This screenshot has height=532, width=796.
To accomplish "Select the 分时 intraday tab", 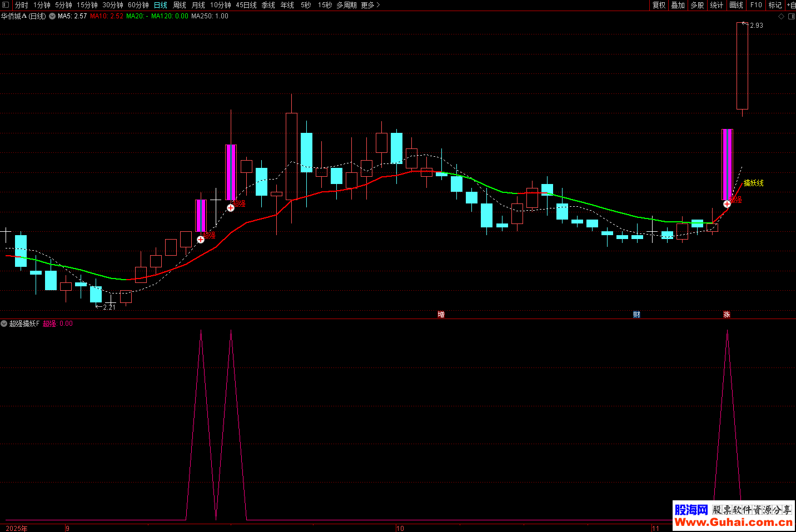I will click(x=21, y=5).
